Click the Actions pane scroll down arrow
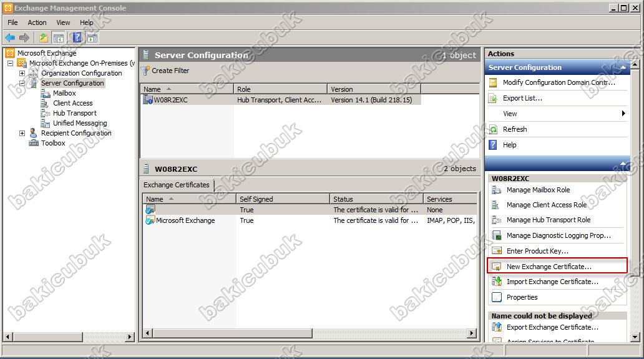Viewport: 644px width, 359px height. point(635,337)
